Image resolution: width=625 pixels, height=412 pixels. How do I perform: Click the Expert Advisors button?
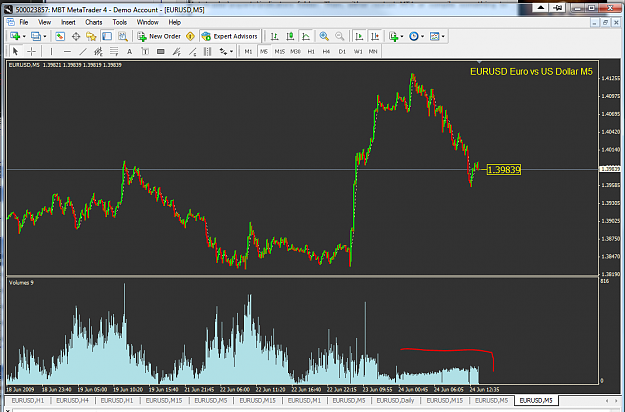coord(230,36)
